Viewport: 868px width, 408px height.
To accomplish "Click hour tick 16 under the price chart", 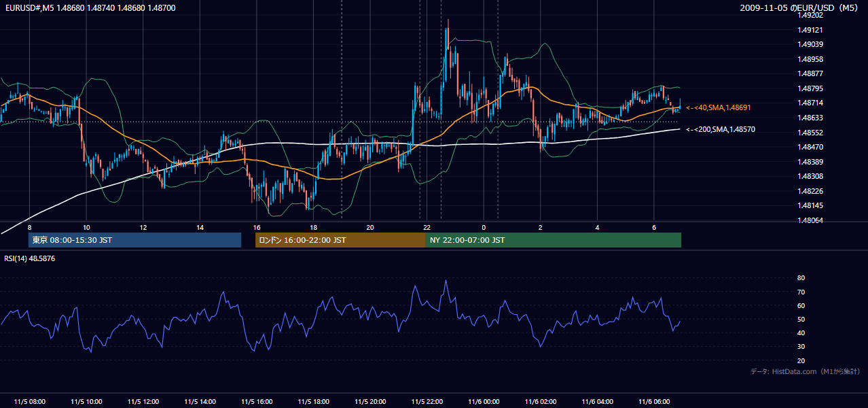I will point(257,227).
